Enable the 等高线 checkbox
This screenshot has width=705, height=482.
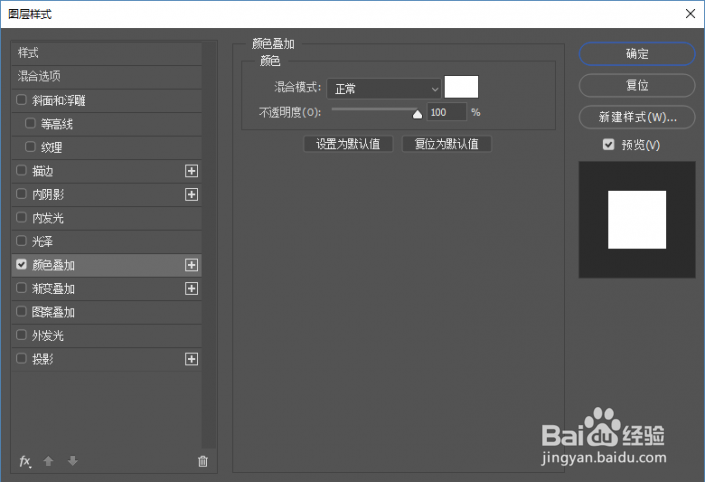point(30,123)
